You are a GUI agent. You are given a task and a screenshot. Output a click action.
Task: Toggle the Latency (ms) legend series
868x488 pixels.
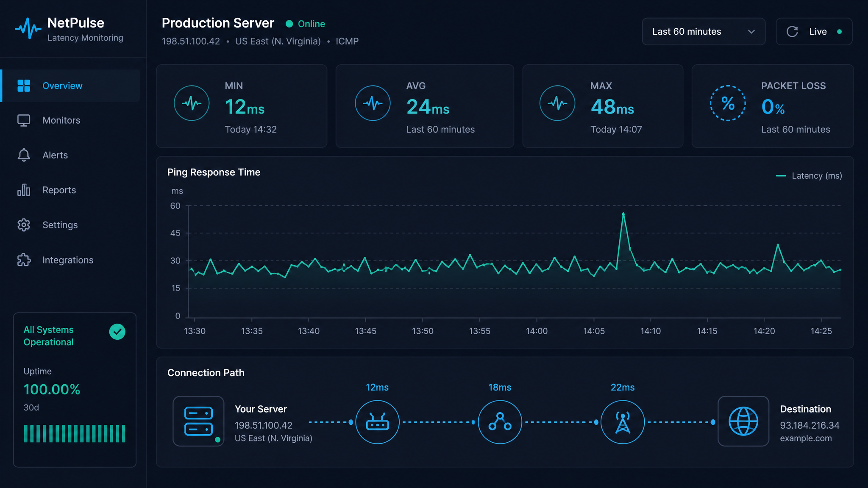pyautogui.click(x=809, y=176)
